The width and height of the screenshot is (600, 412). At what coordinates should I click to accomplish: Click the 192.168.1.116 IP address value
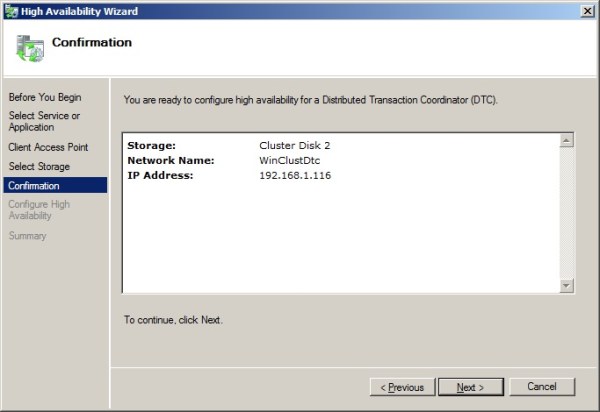coord(294,175)
